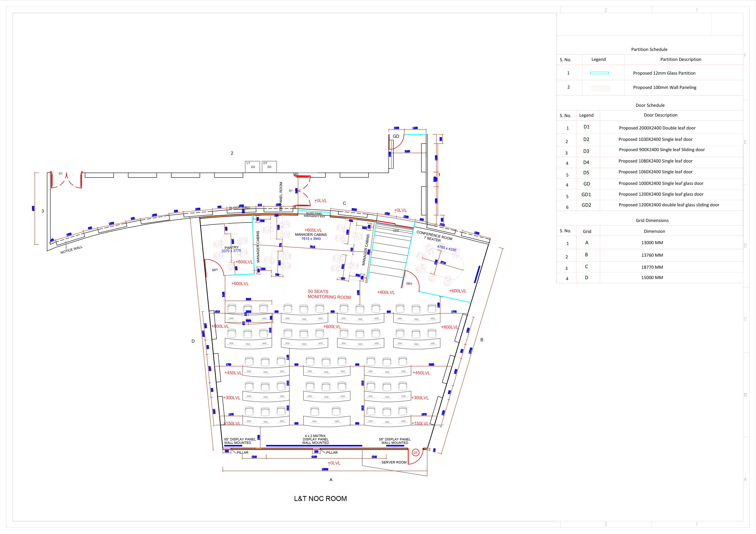Select grid bubble B on the right side

tap(482, 340)
